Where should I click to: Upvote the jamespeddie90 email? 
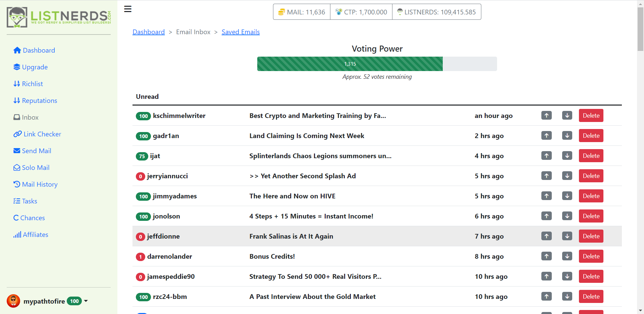[x=546, y=276]
